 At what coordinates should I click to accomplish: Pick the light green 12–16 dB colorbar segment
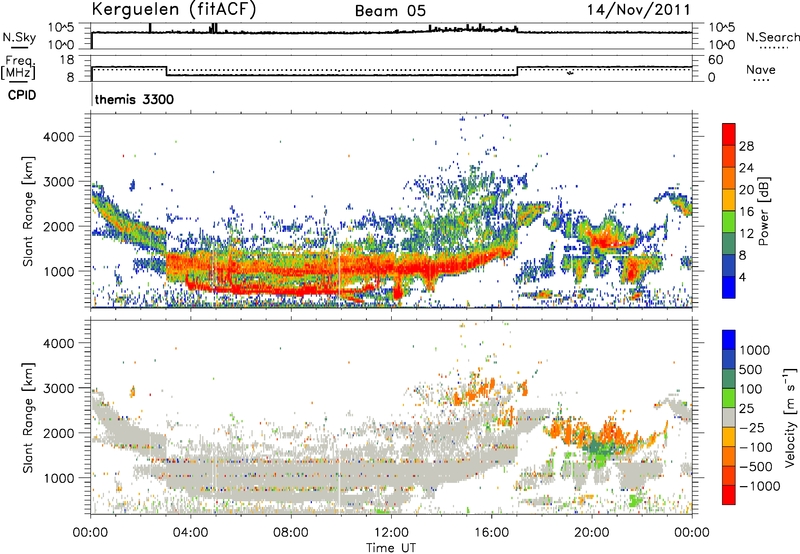click(x=729, y=222)
